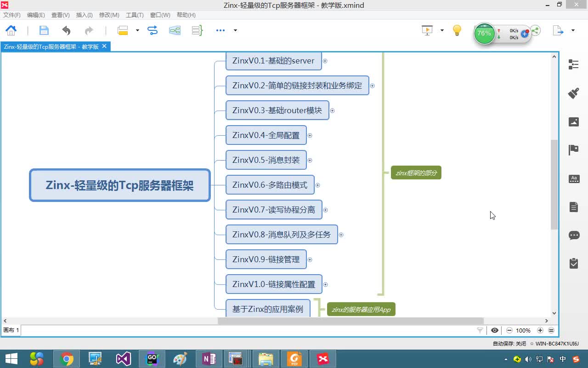Save the mind map file
The width and height of the screenshot is (588, 368).
click(x=44, y=30)
